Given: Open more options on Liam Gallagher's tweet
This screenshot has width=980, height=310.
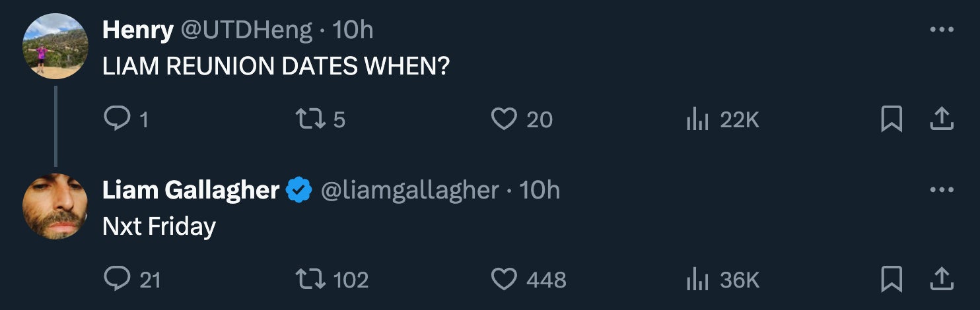Looking at the screenshot, I should 941,190.
